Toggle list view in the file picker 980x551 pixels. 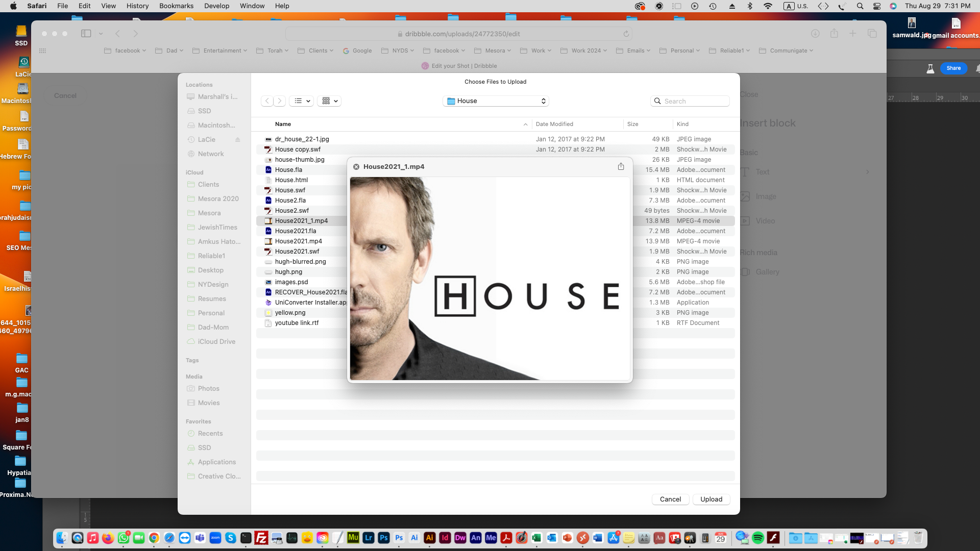pos(299,101)
